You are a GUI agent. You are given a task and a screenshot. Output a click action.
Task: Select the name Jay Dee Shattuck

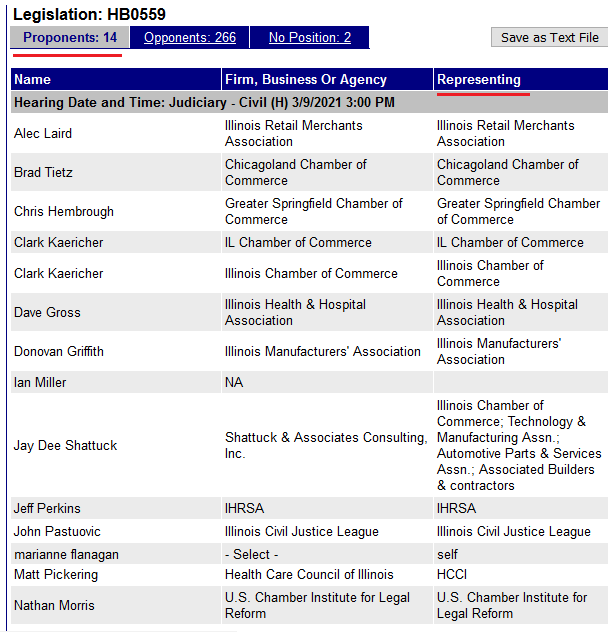[x=65, y=445]
